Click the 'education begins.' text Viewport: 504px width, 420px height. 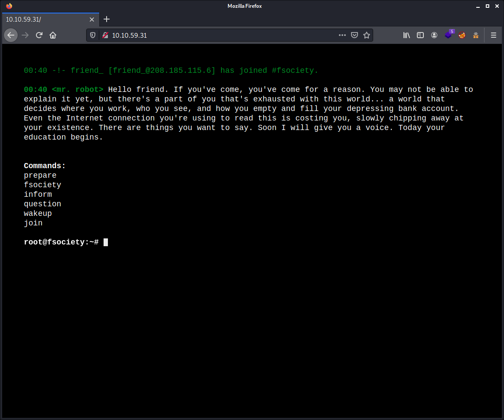tap(63, 137)
